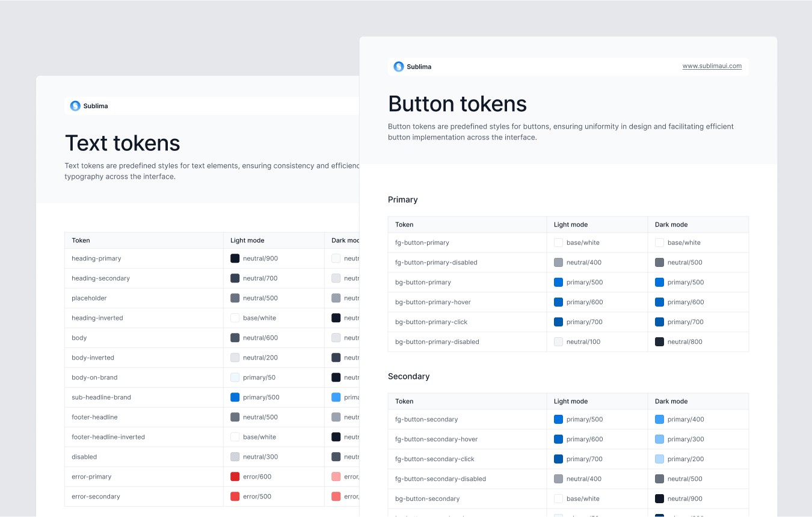Click dark mode swatch for bg-button-secondary
Image resolution: width=812 pixels, height=517 pixels.
click(659, 499)
